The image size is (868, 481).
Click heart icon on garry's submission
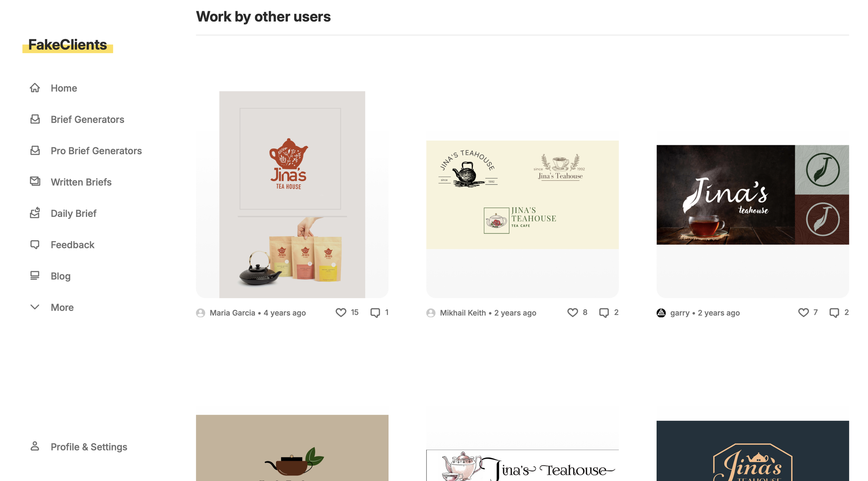pyautogui.click(x=803, y=312)
